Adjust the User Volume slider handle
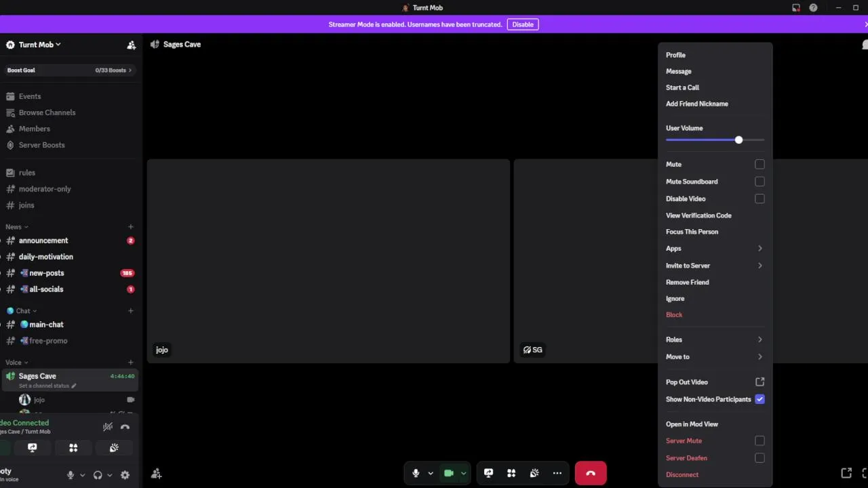This screenshot has height=488, width=868. tap(738, 140)
